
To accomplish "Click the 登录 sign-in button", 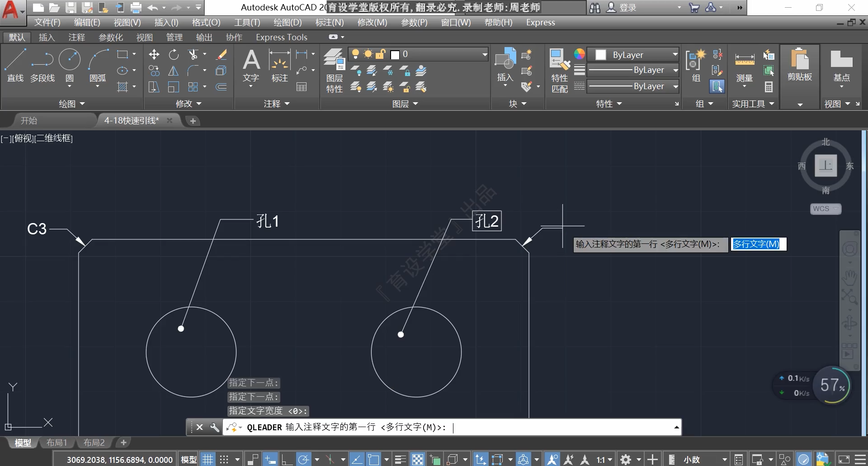I will point(622,8).
